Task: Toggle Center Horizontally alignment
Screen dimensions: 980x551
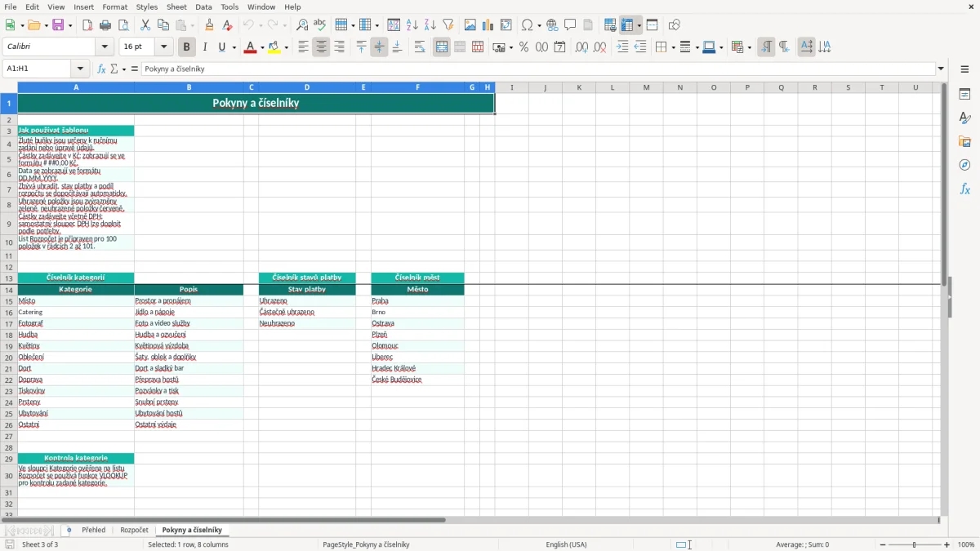Action: 321,47
